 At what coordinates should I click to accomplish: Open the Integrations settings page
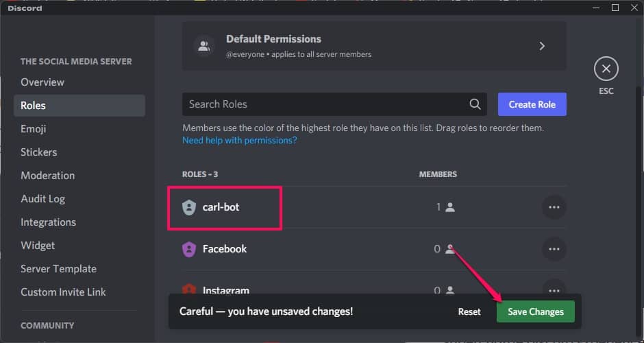pyautogui.click(x=48, y=222)
